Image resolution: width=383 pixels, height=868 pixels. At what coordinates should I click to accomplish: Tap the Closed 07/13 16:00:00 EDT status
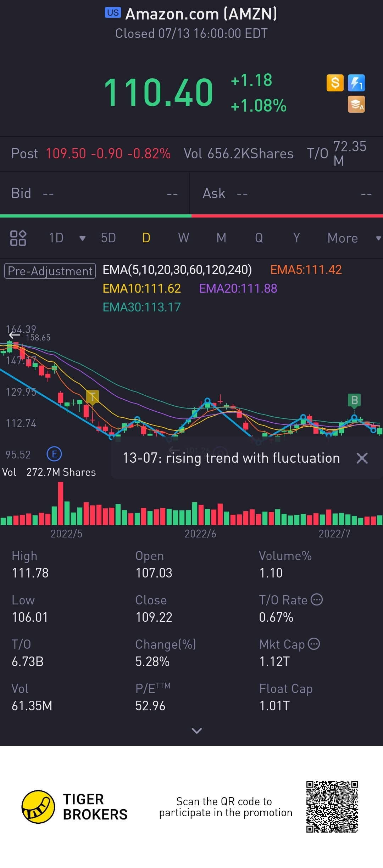click(191, 34)
